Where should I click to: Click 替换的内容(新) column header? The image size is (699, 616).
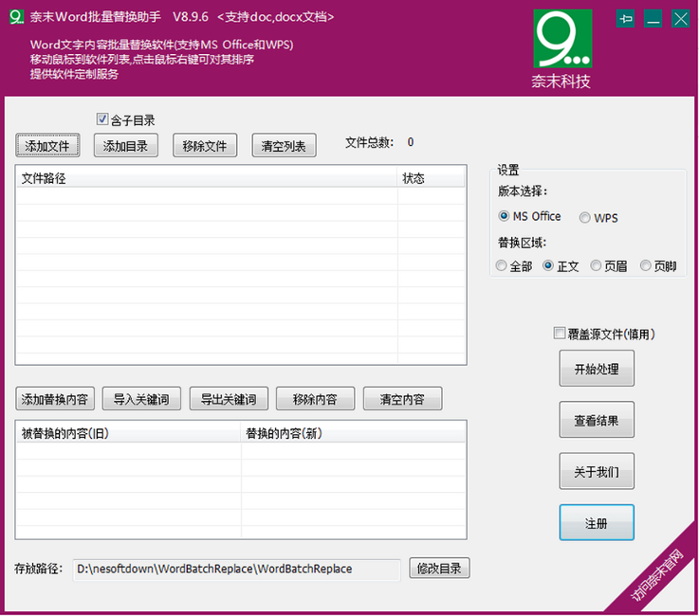click(x=353, y=433)
